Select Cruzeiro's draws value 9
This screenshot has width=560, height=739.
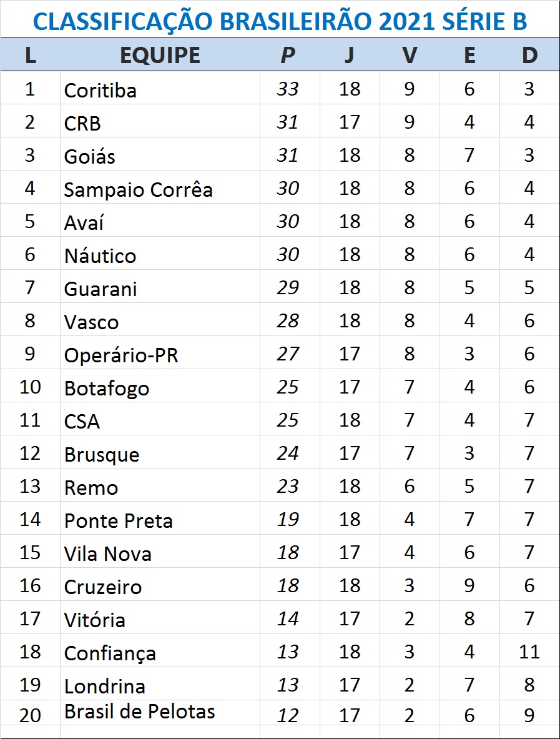tap(469, 586)
